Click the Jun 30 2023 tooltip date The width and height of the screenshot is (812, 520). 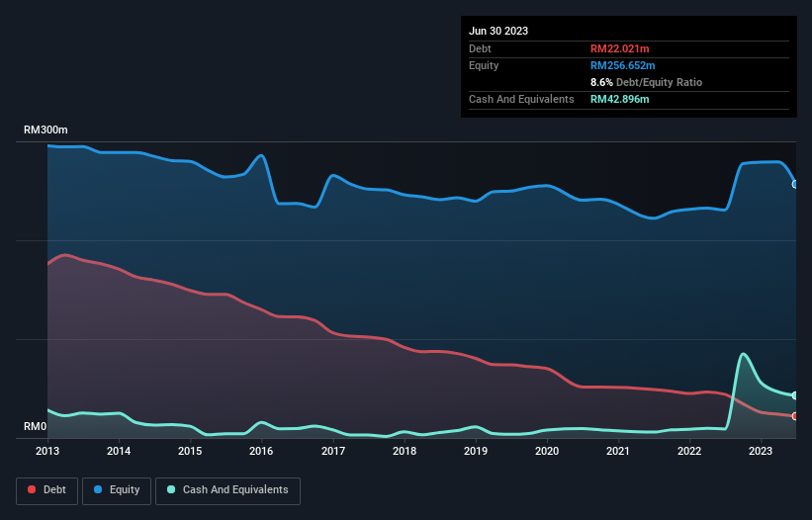(x=498, y=31)
